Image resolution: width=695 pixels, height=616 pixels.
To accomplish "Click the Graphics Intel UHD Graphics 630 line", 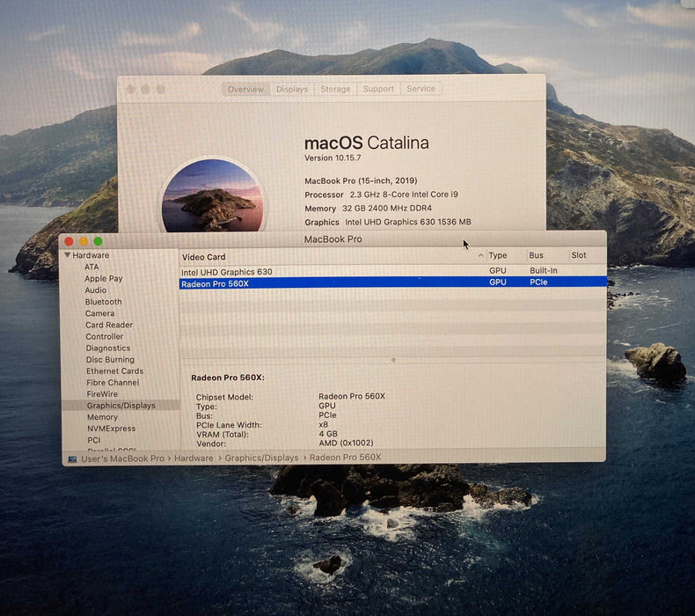I will (388, 222).
